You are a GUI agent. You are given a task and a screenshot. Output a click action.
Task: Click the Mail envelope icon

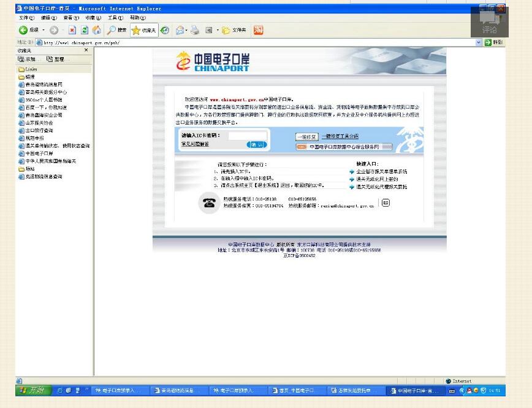180,30
